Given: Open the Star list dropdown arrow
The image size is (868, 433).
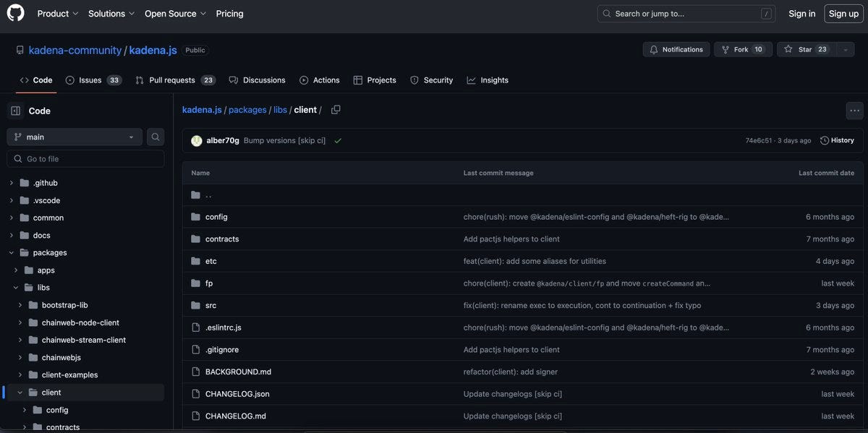Looking at the screenshot, I should pyautogui.click(x=846, y=49).
